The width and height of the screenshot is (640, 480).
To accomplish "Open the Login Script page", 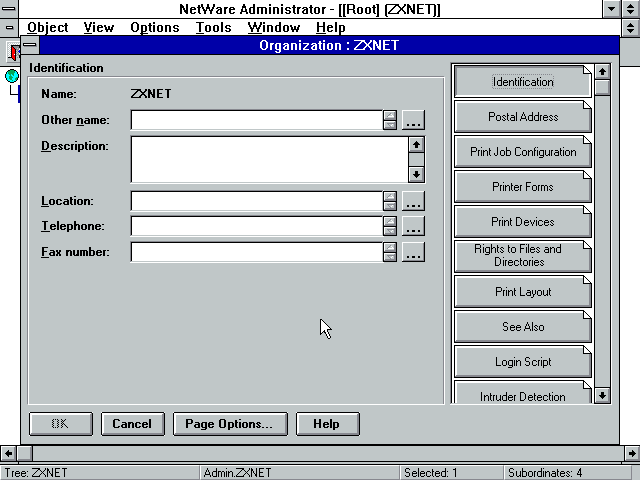I will (523, 362).
